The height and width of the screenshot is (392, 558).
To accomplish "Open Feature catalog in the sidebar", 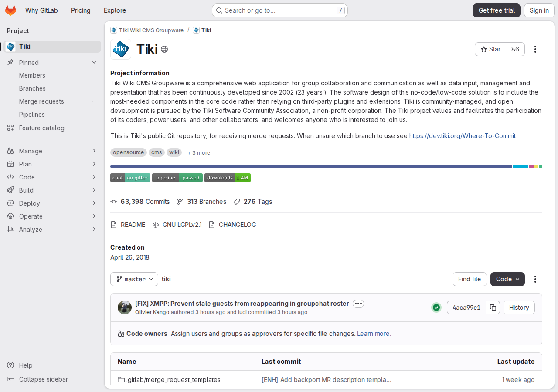I will pyautogui.click(x=52, y=128).
